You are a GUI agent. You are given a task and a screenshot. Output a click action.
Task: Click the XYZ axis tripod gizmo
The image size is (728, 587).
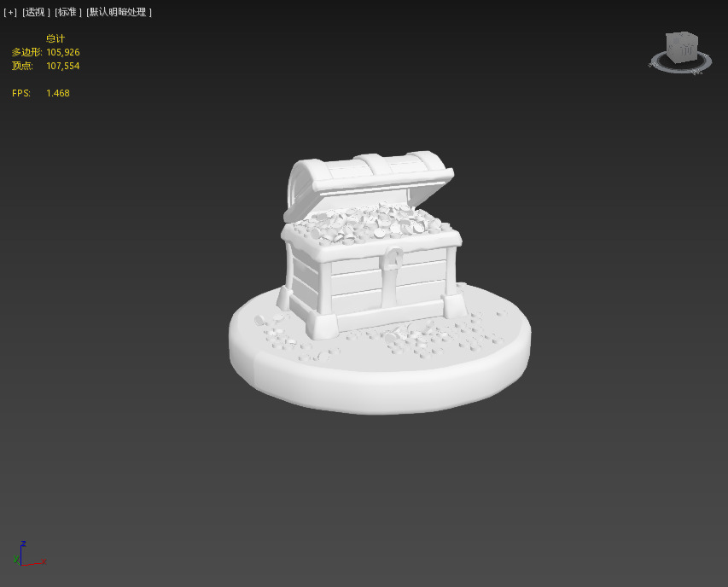coord(29,554)
